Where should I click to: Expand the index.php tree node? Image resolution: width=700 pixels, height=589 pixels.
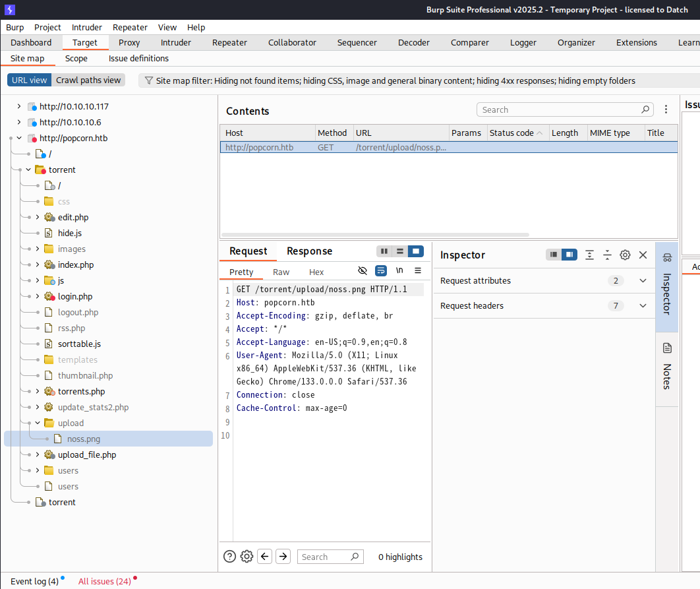point(38,264)
